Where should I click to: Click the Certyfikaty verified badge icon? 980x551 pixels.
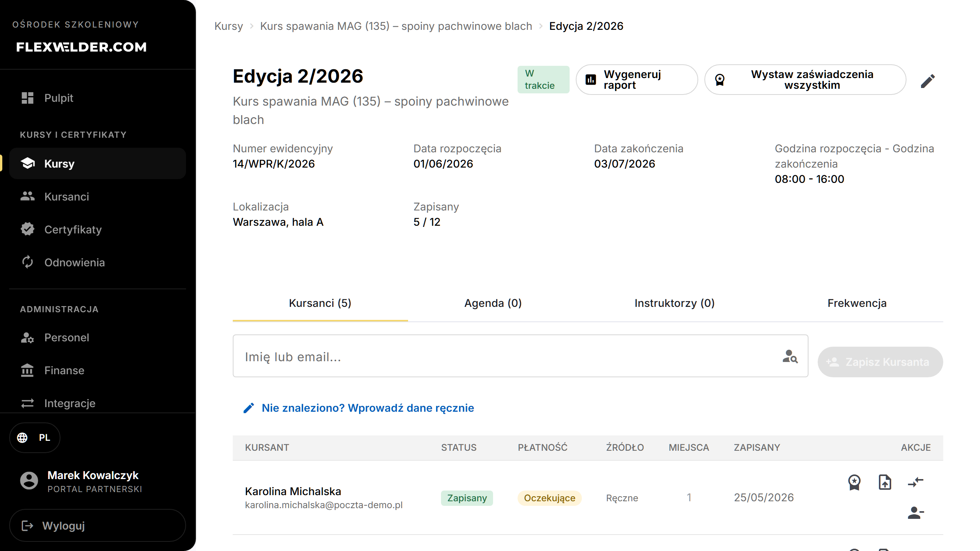tap(28, 229)
